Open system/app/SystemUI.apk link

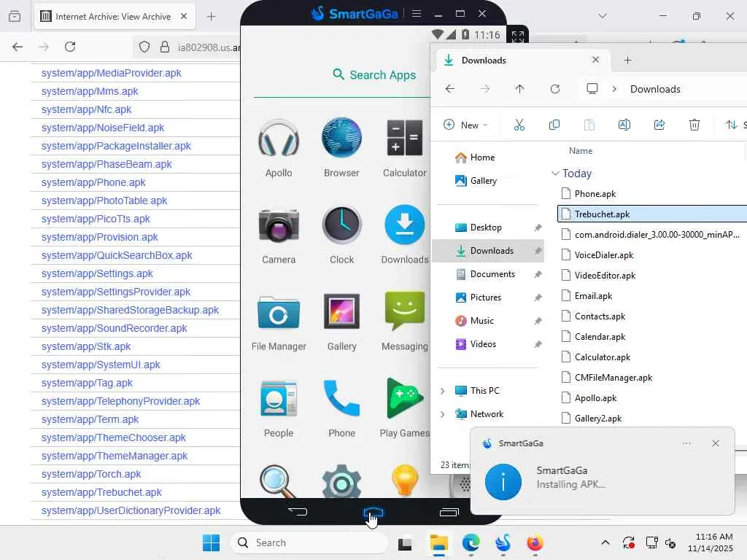tap(101, 365)
